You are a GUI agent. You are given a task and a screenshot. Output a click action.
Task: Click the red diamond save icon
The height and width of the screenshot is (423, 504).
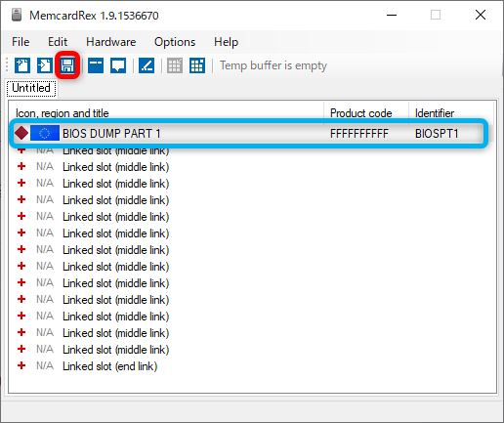(21, 133)
